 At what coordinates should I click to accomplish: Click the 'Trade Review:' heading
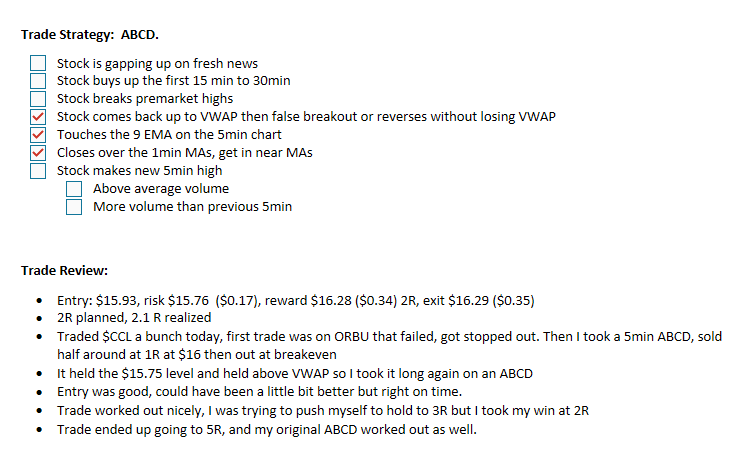pos(64,270)
